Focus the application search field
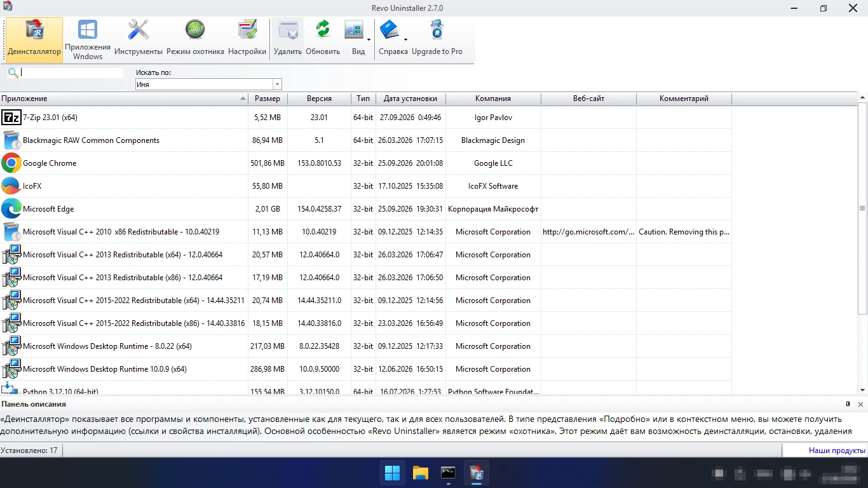 point(72,73)
